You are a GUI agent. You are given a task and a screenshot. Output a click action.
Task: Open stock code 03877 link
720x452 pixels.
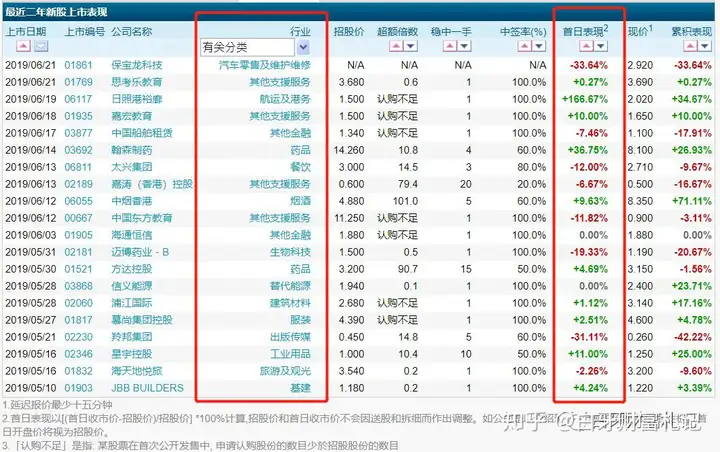click(79, 133)
